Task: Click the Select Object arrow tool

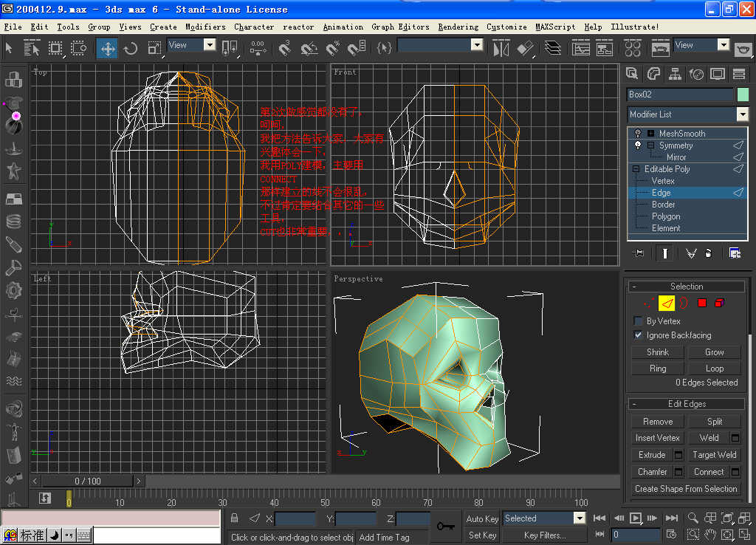Action: [9, 48]
